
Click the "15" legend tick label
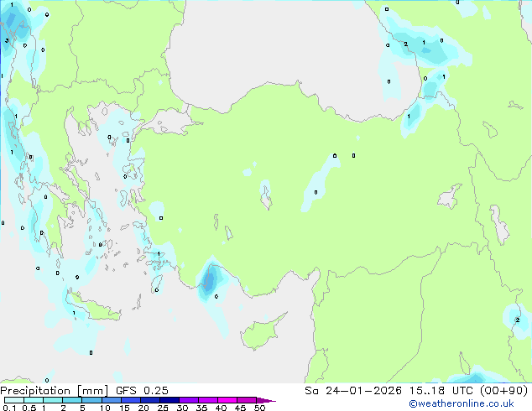tap(124, 408)
